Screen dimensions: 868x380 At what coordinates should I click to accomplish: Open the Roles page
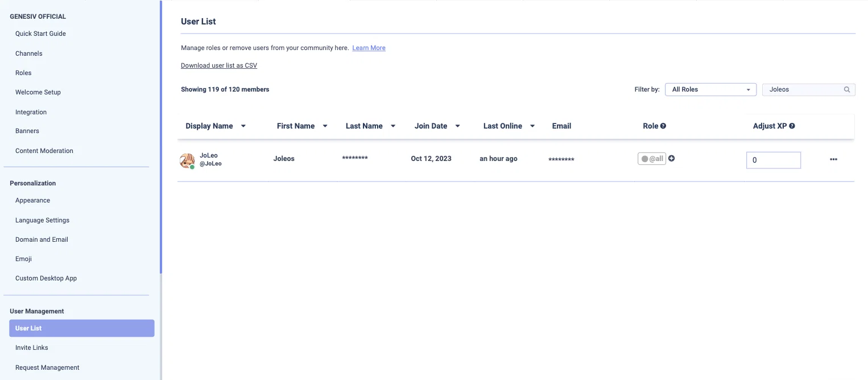click(x=23, y=73)
